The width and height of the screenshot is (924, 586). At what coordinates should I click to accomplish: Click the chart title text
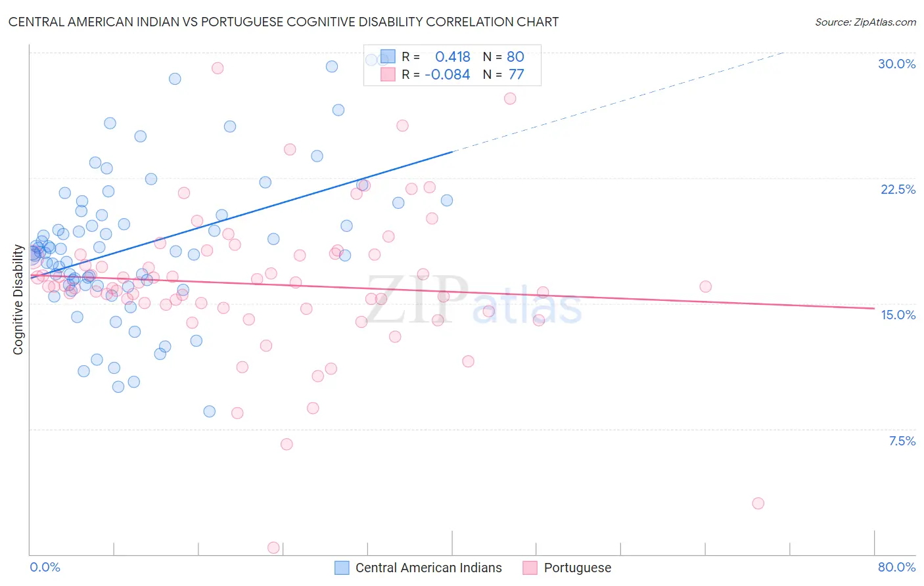283,22
